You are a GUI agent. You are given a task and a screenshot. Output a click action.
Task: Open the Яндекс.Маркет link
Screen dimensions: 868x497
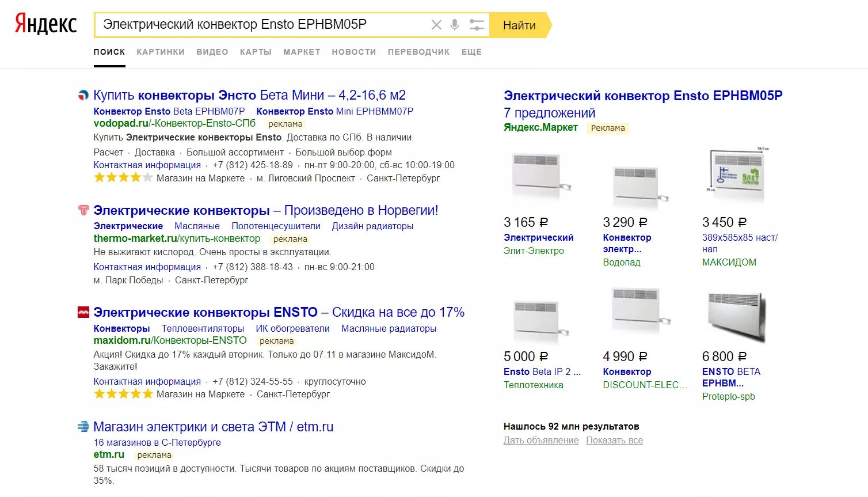tap(540, 127)
